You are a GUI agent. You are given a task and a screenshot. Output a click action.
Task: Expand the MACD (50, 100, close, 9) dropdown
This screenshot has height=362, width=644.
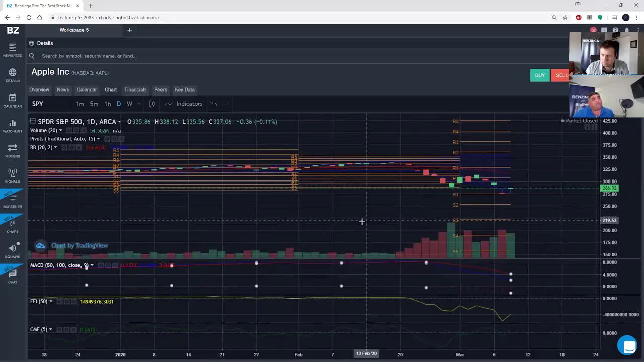[x=92, y=265]
